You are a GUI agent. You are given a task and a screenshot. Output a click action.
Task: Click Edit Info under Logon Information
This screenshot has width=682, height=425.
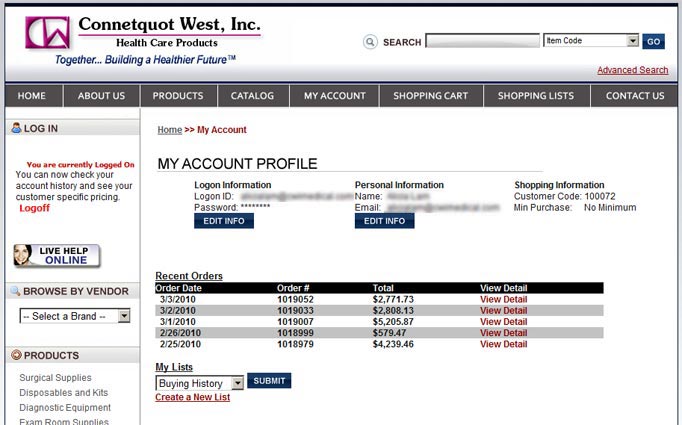[223, 221]
